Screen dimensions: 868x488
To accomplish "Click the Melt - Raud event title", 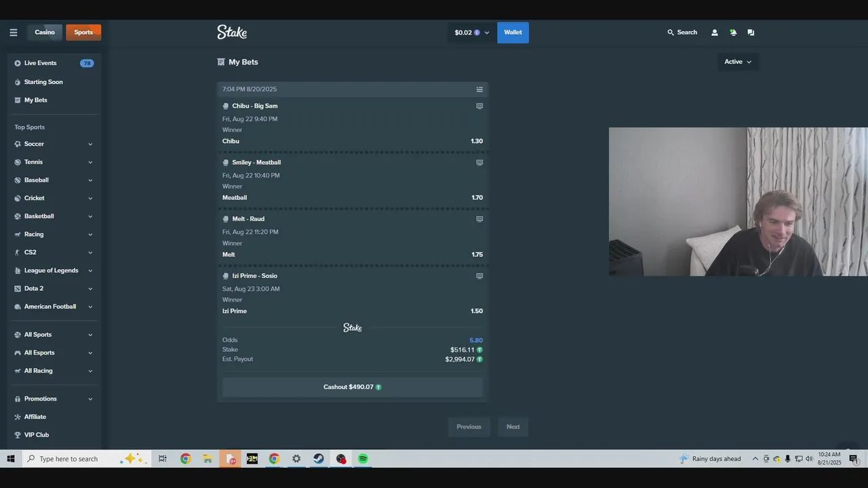I will coord(248,219).
